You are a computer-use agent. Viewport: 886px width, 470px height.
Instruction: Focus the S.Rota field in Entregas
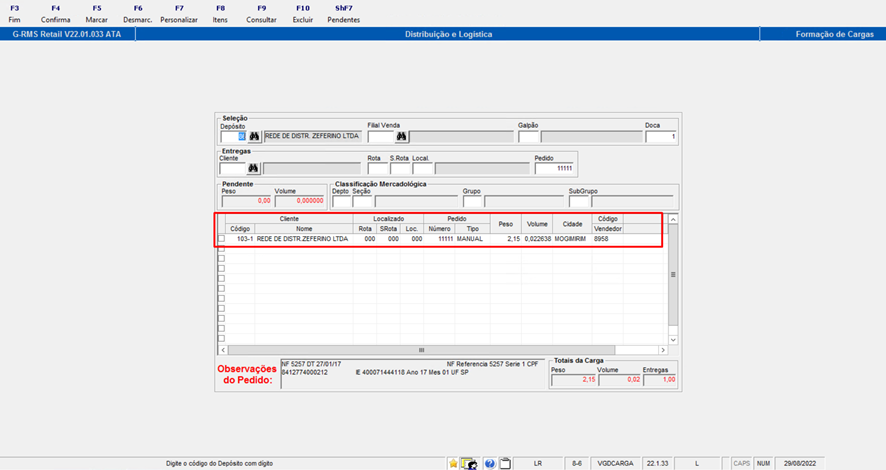point(400,168)
